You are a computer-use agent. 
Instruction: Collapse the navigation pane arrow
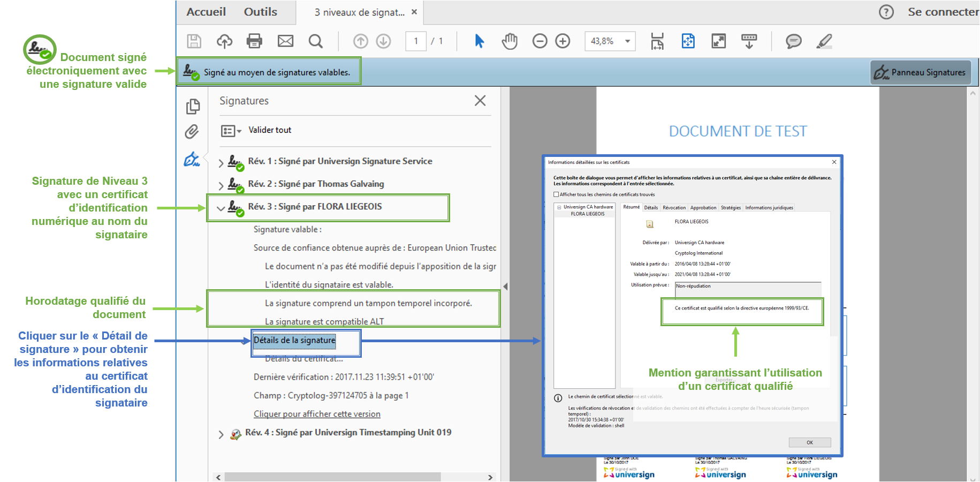coord(505,287)
